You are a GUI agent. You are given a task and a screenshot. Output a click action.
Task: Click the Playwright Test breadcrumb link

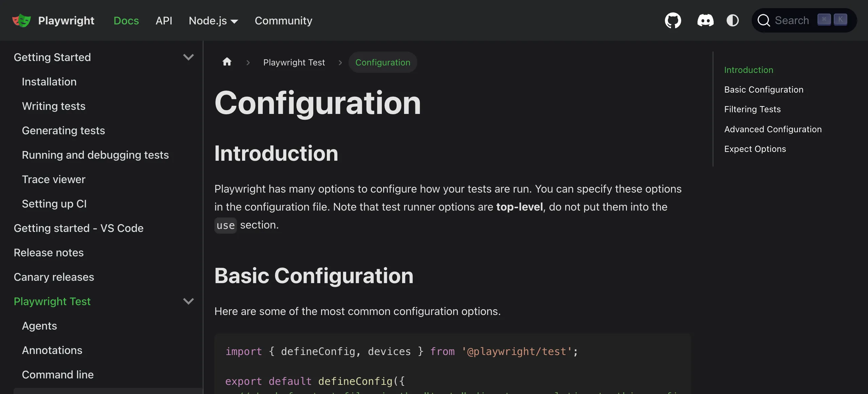click(x=294, y=62)
